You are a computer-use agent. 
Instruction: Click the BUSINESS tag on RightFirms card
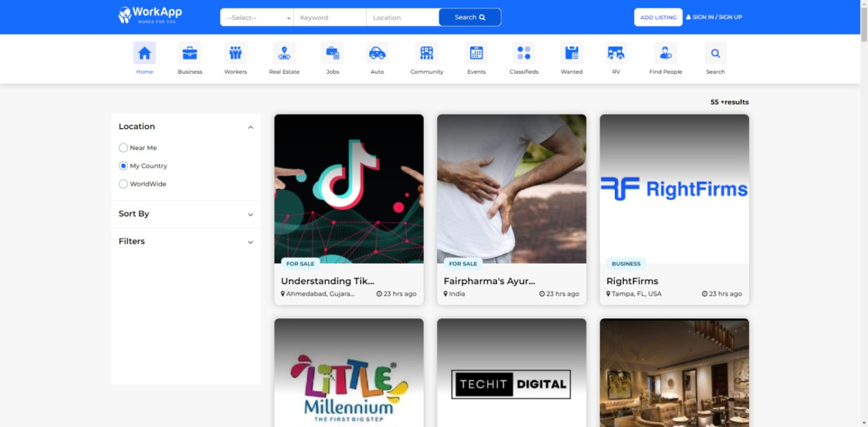click(x=626, y=264)
